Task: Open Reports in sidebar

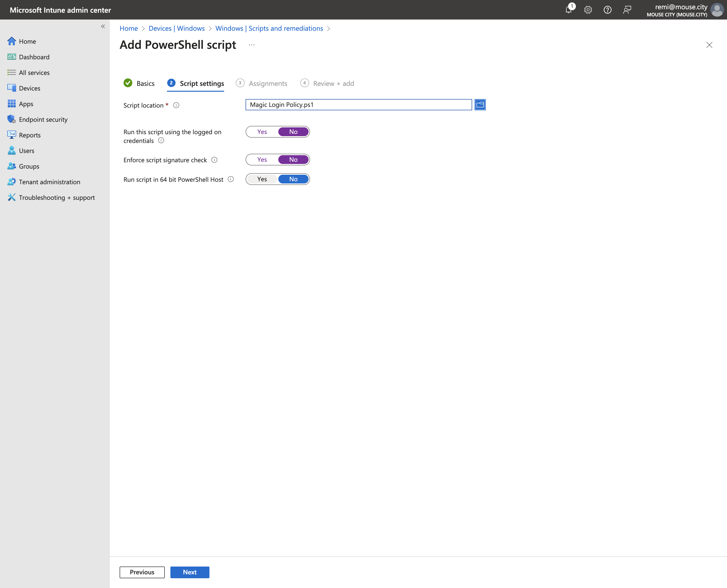Action: coord(24,135)
